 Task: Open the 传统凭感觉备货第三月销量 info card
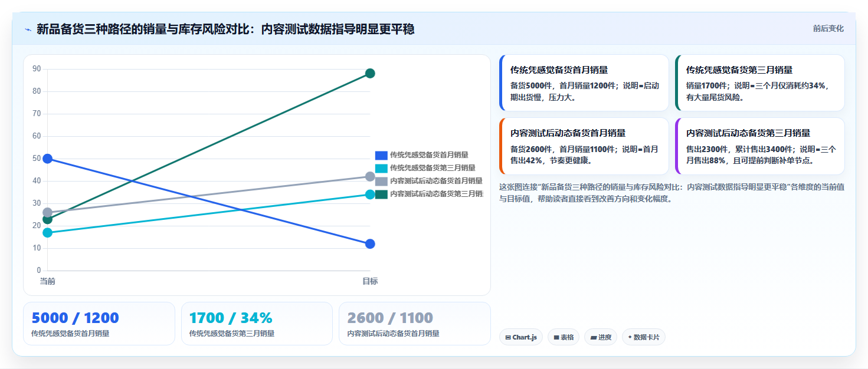(x=760, y=83)
